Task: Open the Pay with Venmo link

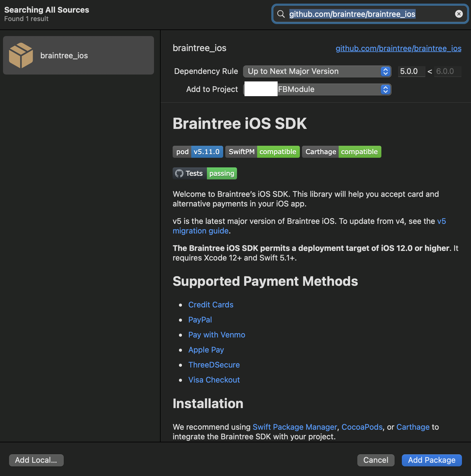Action: 217,335
